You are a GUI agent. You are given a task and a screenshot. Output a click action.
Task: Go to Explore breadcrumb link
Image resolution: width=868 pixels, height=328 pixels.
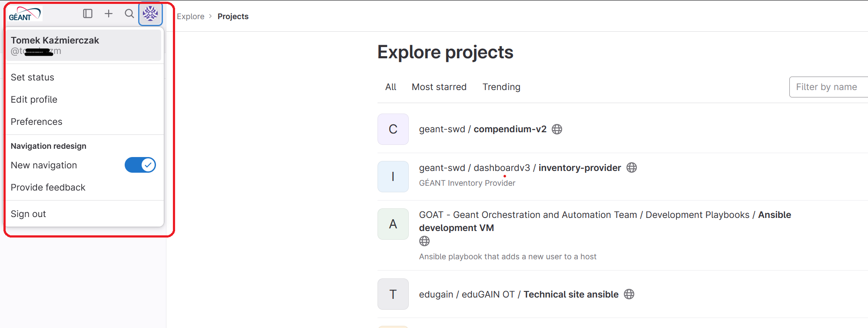(190, 17)
